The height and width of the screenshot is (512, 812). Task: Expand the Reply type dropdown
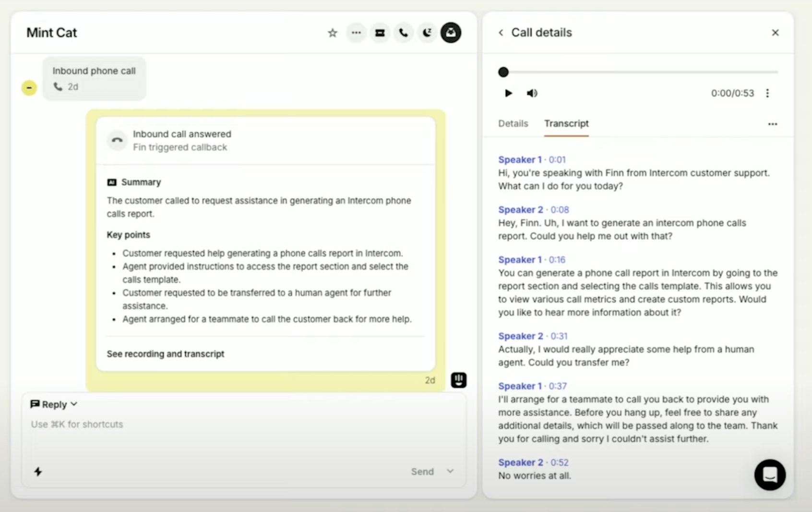pyautogui.click(x=54, y=404)
